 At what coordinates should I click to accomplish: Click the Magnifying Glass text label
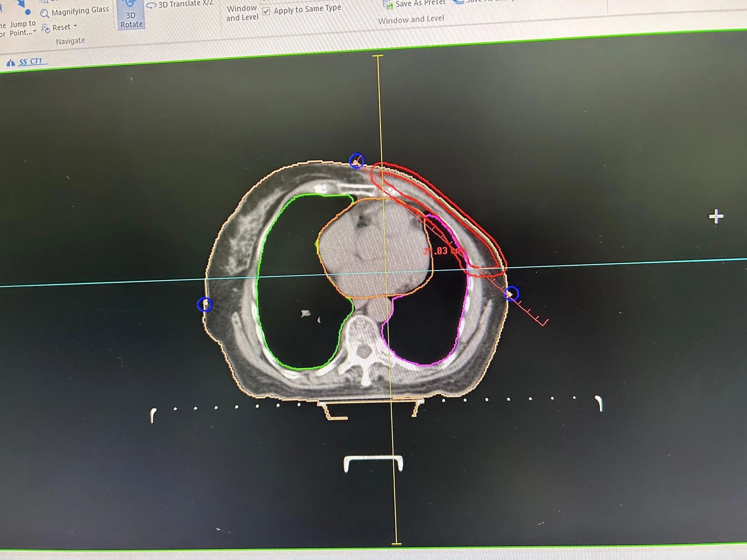[80, 11]
